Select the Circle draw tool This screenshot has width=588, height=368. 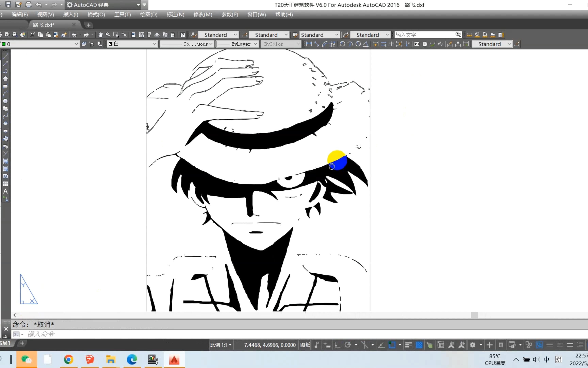[x=5, y=101]
